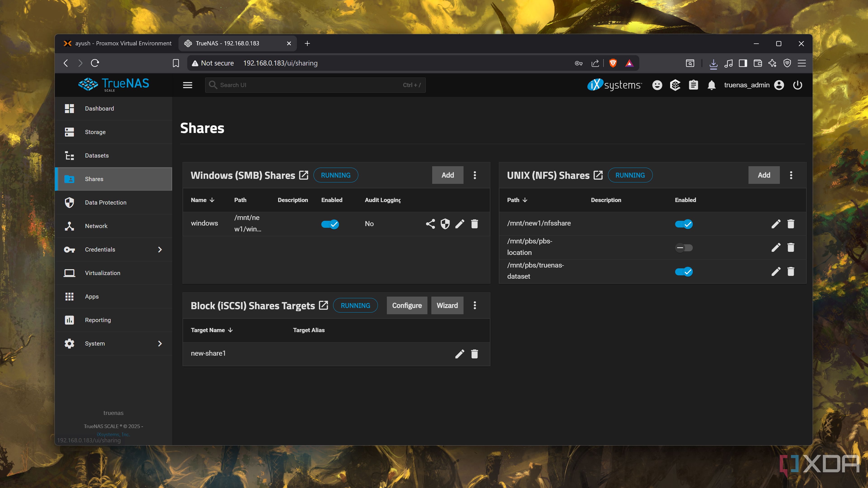The image size is (868, 488).
Task: Open the feedback smiley icon
Action: click(x=657, y=85)
